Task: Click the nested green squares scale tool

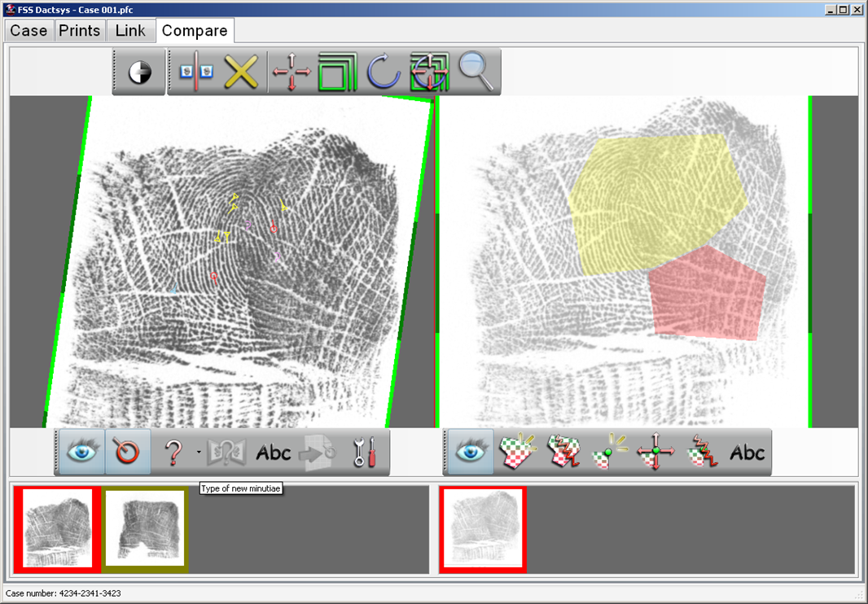Action: 338,72
